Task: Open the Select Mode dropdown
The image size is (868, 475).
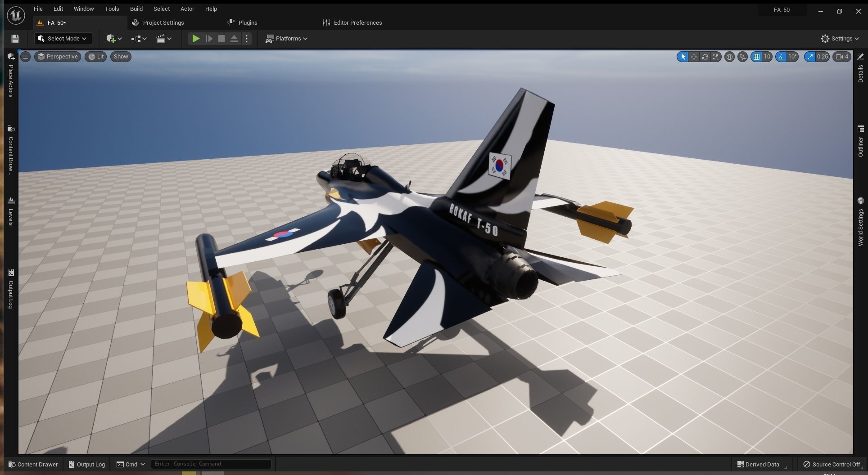Action: 63,39
